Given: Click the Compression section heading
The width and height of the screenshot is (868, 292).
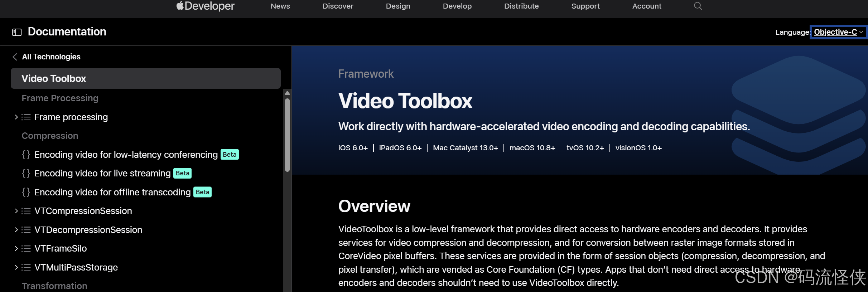Looking at the screenshot, I should (50, 136).
